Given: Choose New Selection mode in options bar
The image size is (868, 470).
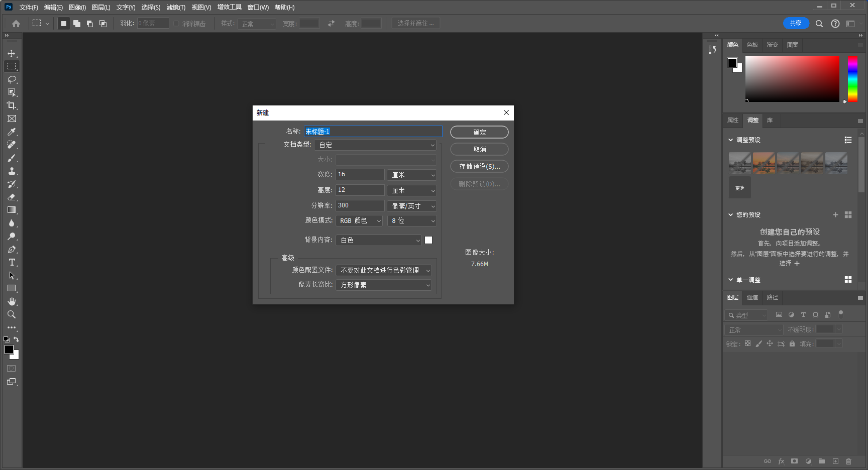Looking at the screenshot, I should pyautogui.click(x=64, y=24).
